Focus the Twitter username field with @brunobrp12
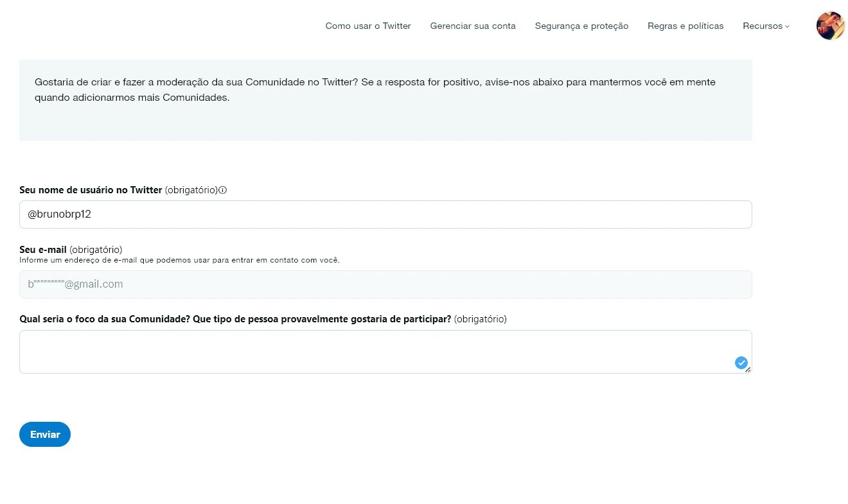848x504 pixels. [385, 214]
